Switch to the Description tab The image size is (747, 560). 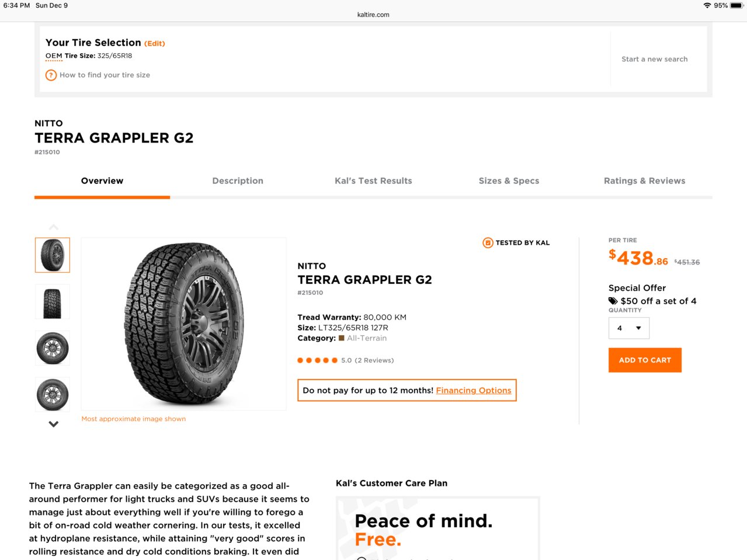point(238,181)
